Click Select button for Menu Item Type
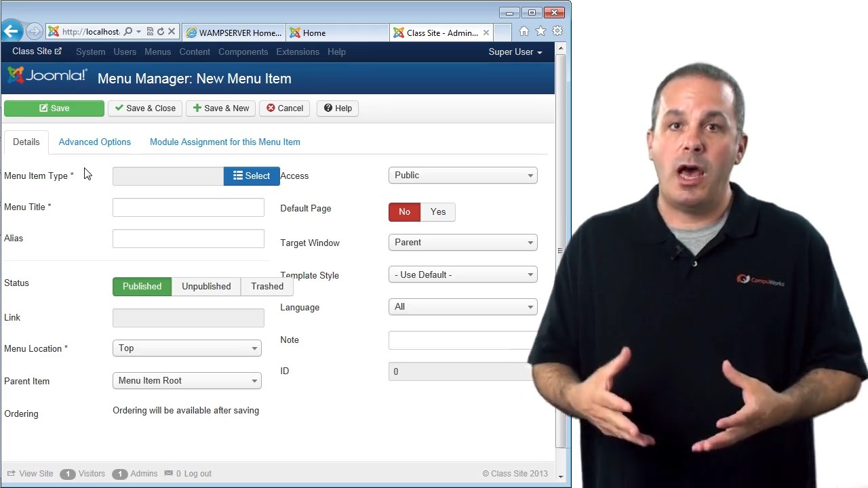The height and width of the screenshot is (488, 868). pyautogui.click(x=252, y=176)
